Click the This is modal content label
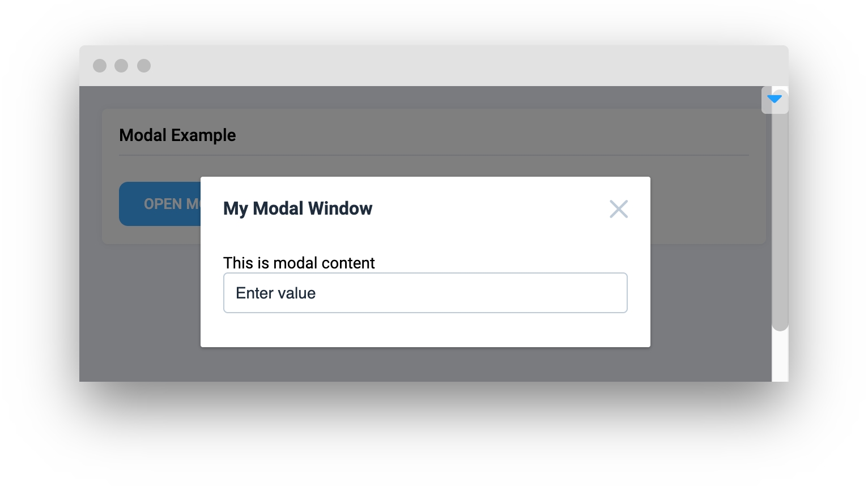Image resolution: width=868 pixels, height=495 pixels. (x=299, y=263)
